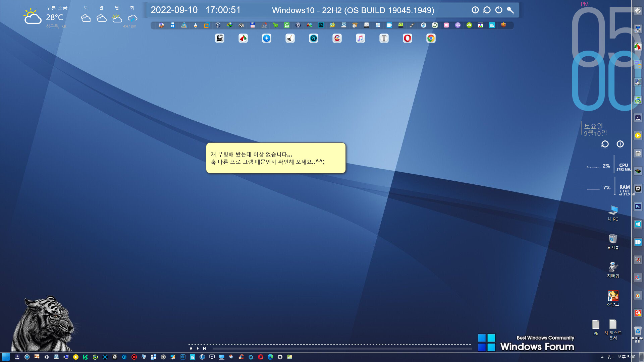The height and width of the screenshot is (362, 644).
Task: Click the Opera icon in the taskbar
Action: [261, 357]
